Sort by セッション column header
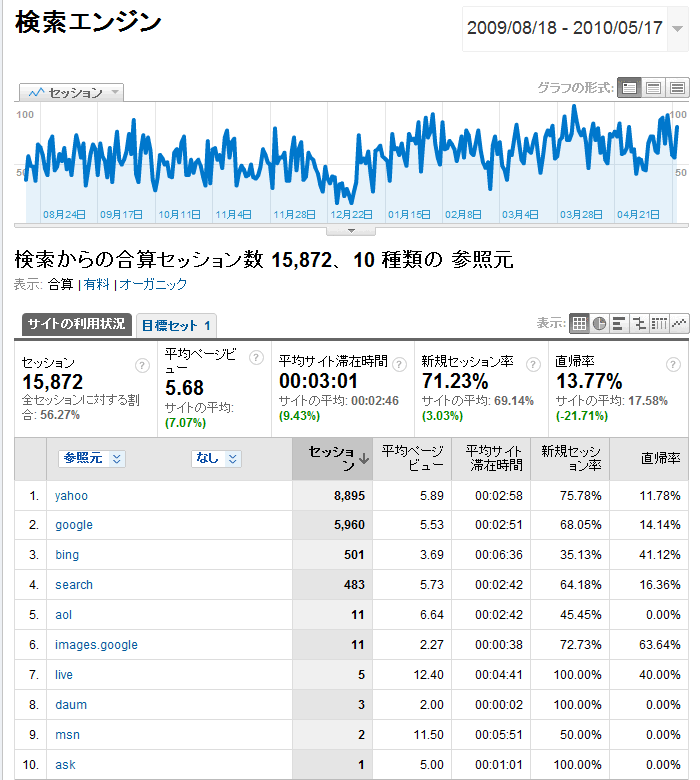Screen dimensions: 700x780 [x=332, y=459]
